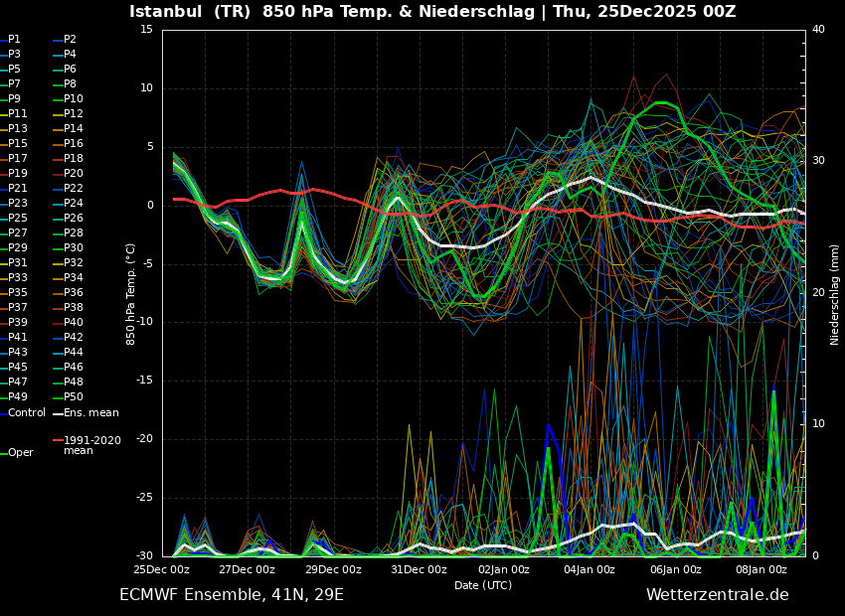This screenshot has height=616, width=845.
Task: Click temperature axis value 15
Action: click(146, 30)
